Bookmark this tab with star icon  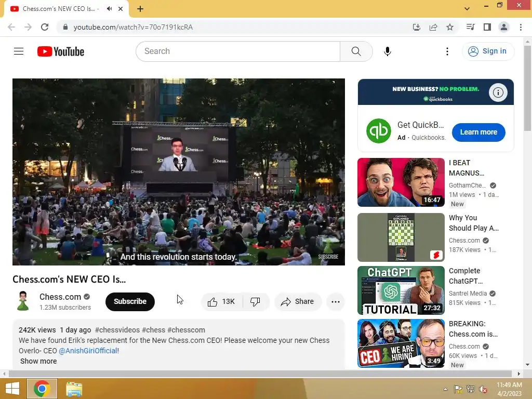[x=450, y=27]
